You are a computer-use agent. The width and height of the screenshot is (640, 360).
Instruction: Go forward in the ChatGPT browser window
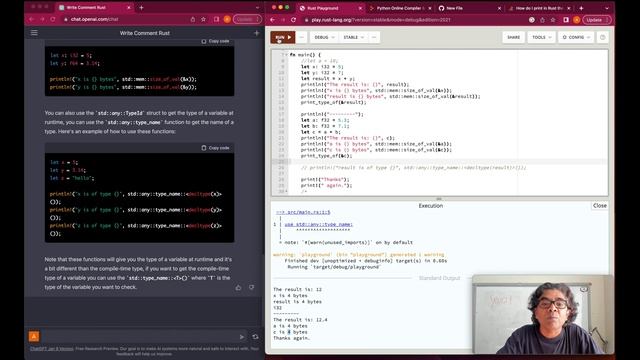42,19
